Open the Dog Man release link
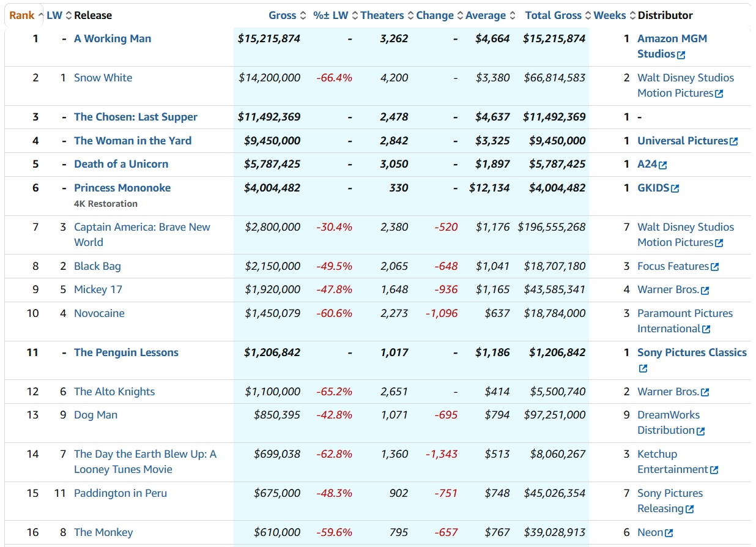The height and width of the screenshot is (547, 756). pyautogui.click(x=95, y=415)
